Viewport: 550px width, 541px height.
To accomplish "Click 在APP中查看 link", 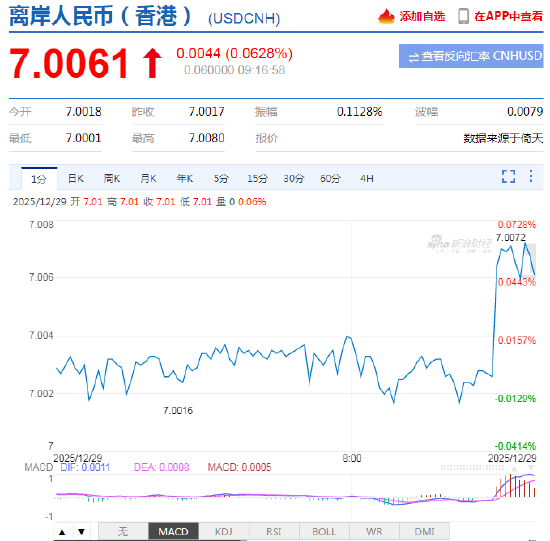I will [508, 16].
